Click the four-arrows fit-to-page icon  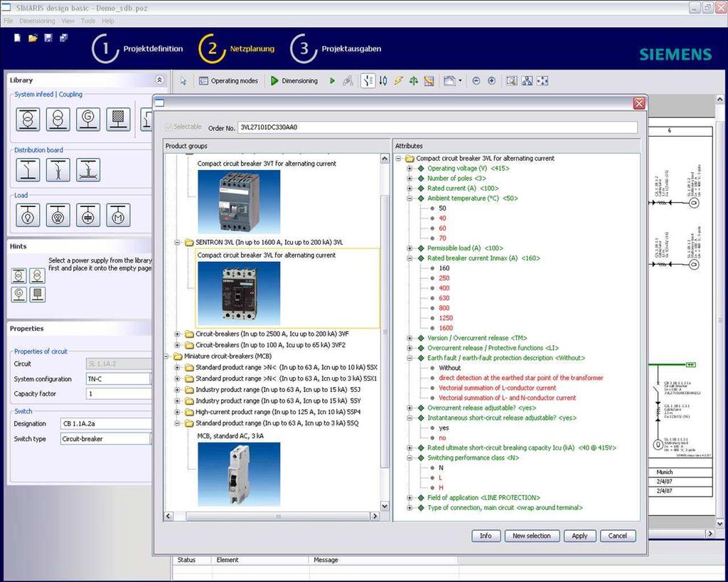pyautogui.click(x=542, y=81)
